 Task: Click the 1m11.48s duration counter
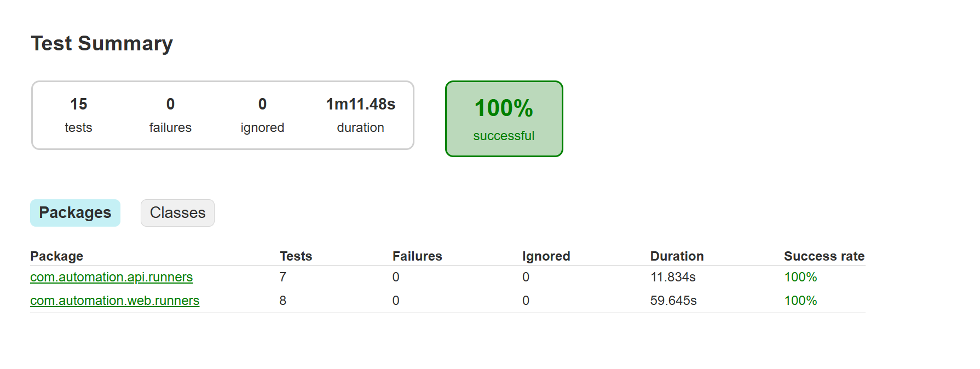tap(360, 115)
